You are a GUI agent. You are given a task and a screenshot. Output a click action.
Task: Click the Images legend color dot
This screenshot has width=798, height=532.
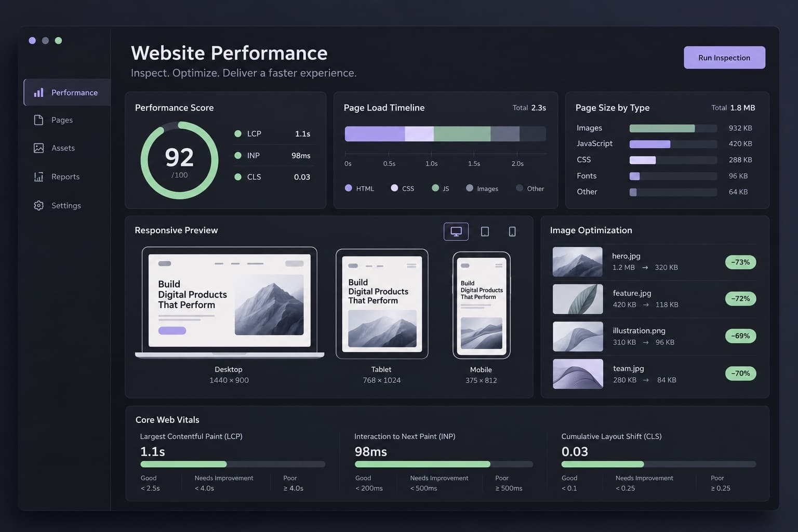(x=470, y=188)
